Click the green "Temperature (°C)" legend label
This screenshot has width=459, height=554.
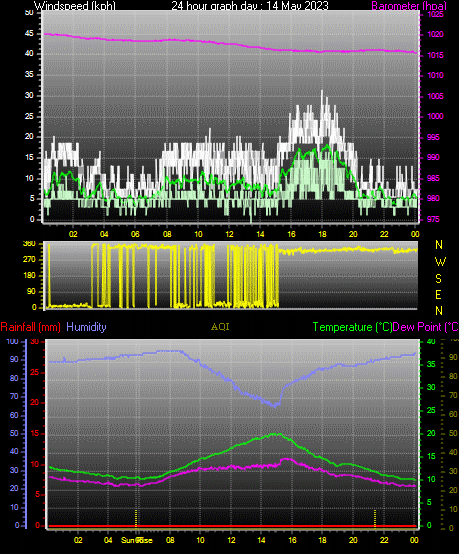352,327
